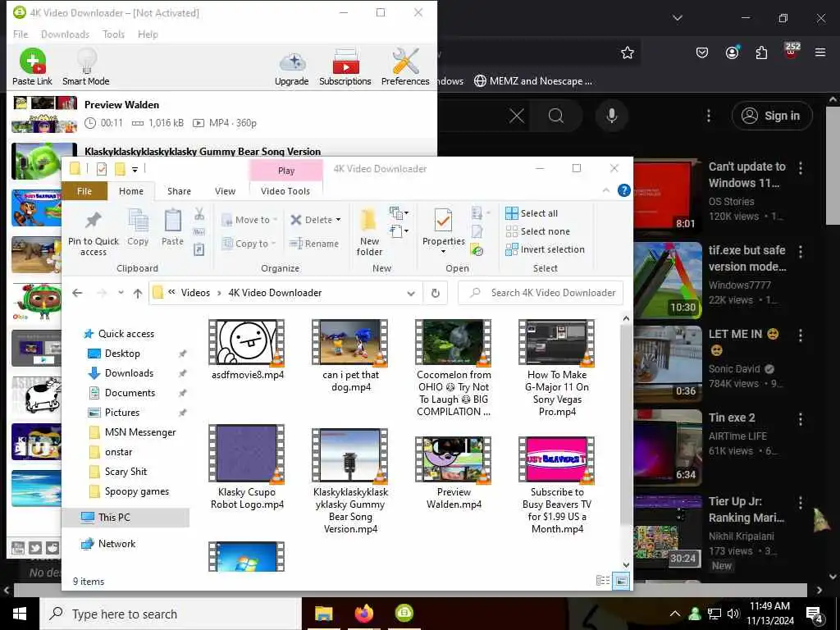Switch to details view icon
This screenshot has height=630, width=840.
(x=603, y=580)
